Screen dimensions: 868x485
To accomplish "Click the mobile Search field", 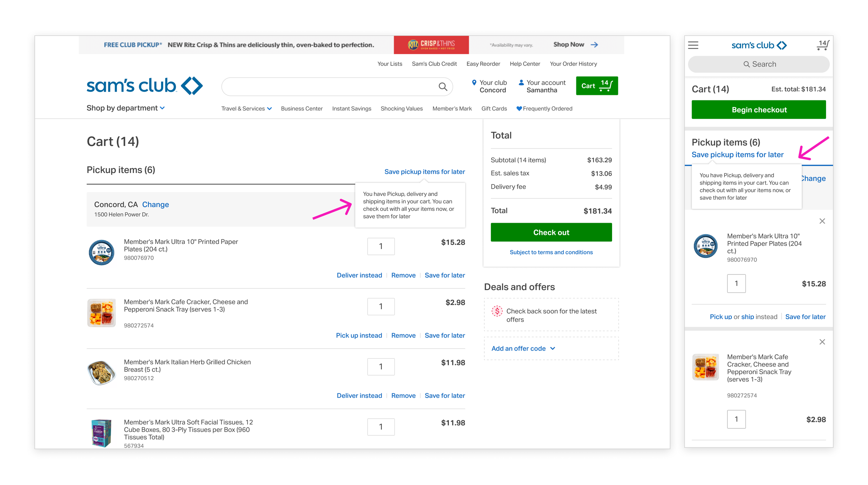I will 759,64.
